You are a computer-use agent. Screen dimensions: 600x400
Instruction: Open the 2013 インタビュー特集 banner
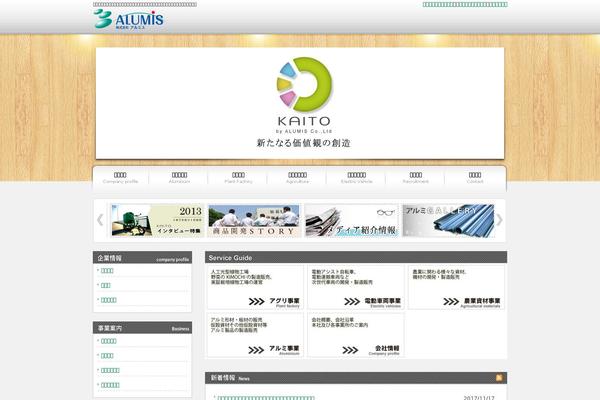click(157, 220)
